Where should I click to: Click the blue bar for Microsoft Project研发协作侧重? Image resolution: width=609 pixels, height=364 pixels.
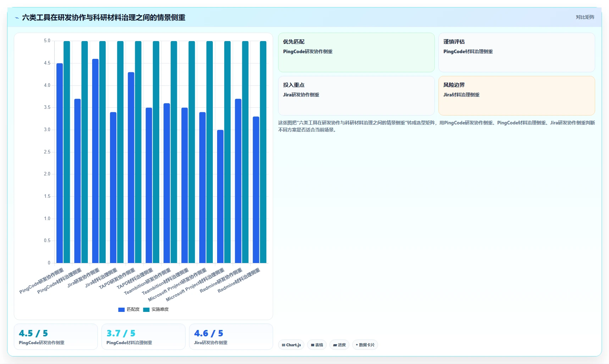pos(203,187)
